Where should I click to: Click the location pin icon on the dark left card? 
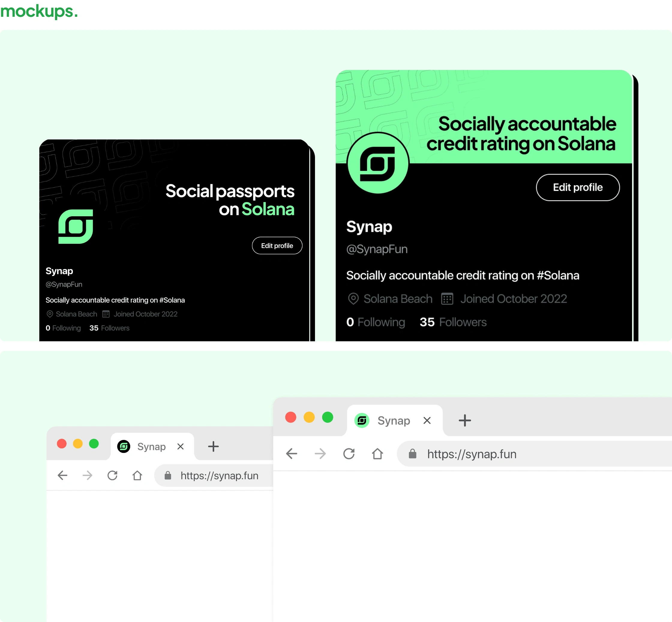point(50,314)
